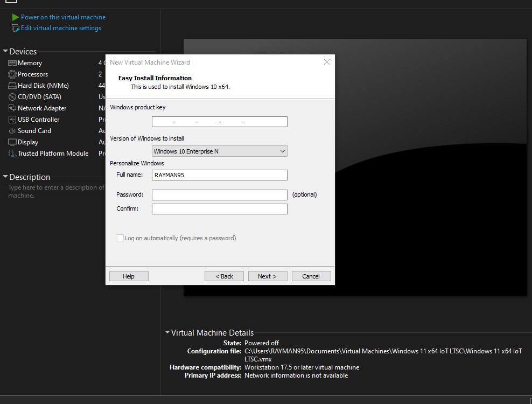Cancel the New Virtual Machine Wizard
Screen dimensions: 532x404
[x=311, y=276]
